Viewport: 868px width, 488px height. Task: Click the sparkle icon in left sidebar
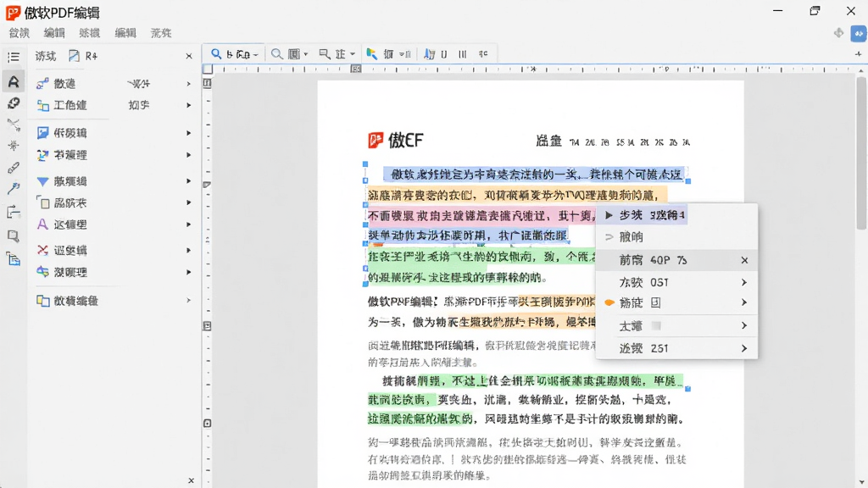coord(14,146)
